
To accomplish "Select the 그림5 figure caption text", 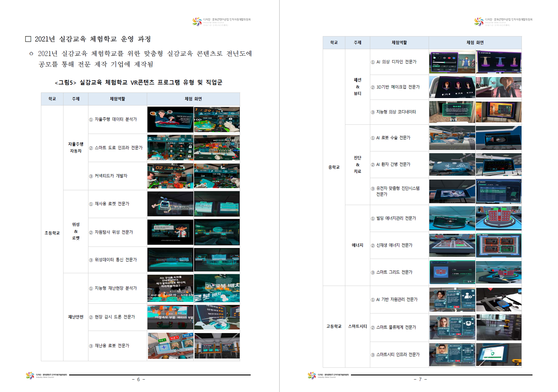I will 139,82.
